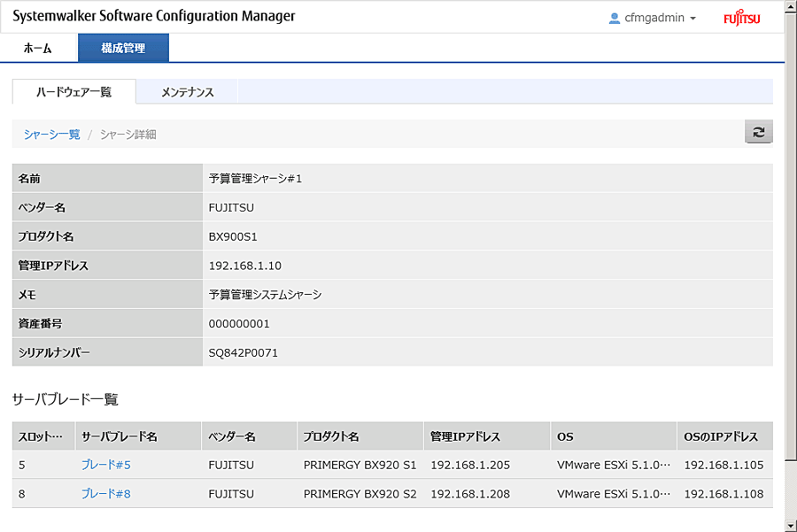Click the cfmgadmin user avatar icon

[x=614, y=19]
